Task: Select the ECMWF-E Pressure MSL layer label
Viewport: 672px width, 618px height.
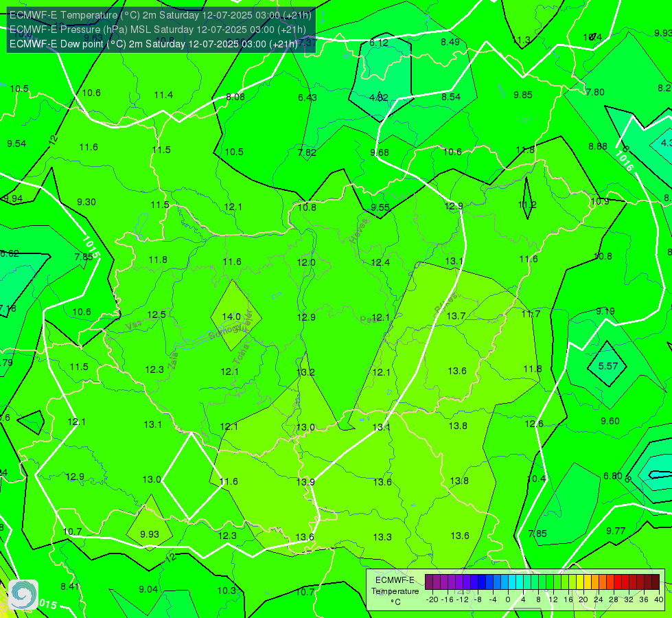Action: coord(158,30)
